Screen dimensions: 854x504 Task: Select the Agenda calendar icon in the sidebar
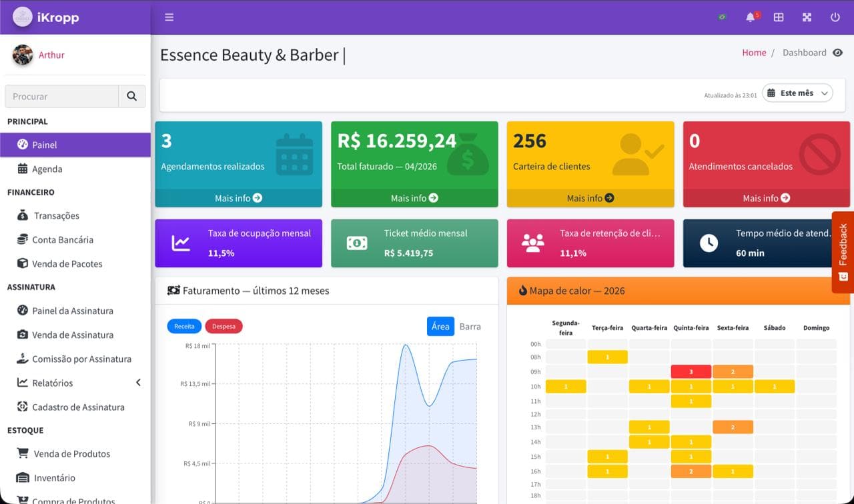(x=22, y=169)
